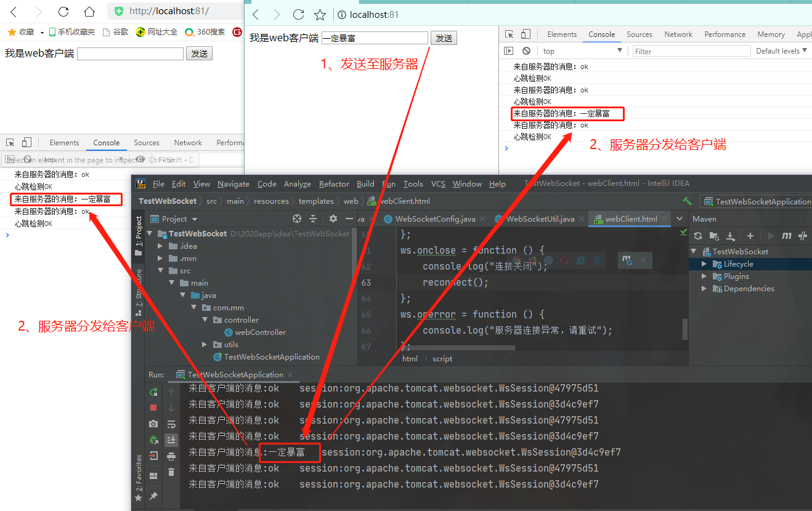Image resolution: width=812 pixels, height=511 pixels.
Task: Click inspect element icon in right DevTools
Action: (509, 34)
